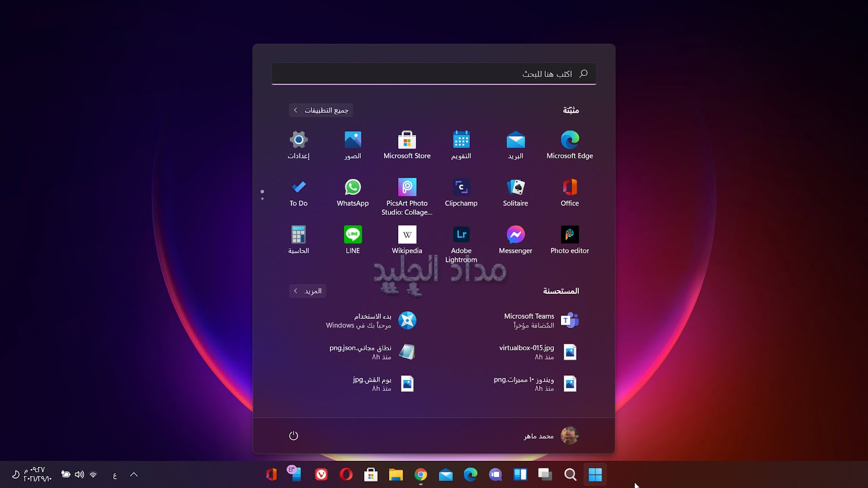Open Microsoft Edge from pinned apps
Screen dimensions: 868x488
coord(570,145)
